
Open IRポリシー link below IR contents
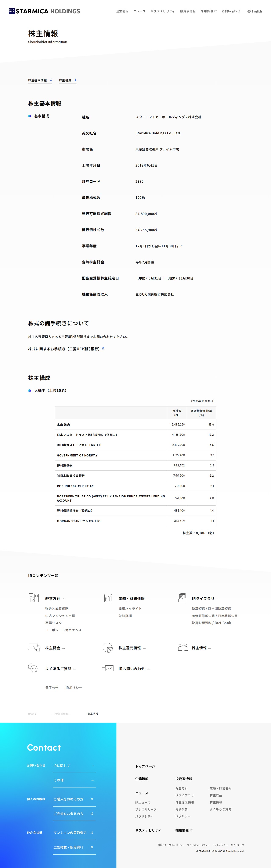[x=74, y=687]
